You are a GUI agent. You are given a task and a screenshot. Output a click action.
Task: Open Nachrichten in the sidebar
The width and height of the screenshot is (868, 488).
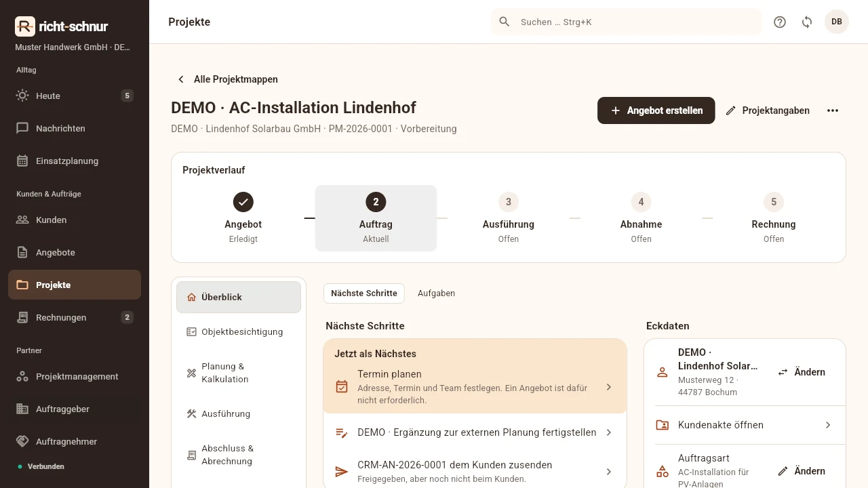pos(75,128)
